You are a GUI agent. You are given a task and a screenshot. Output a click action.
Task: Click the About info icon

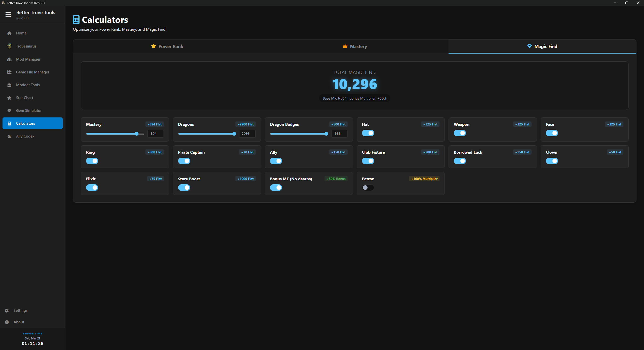click(x=7, y=322)
